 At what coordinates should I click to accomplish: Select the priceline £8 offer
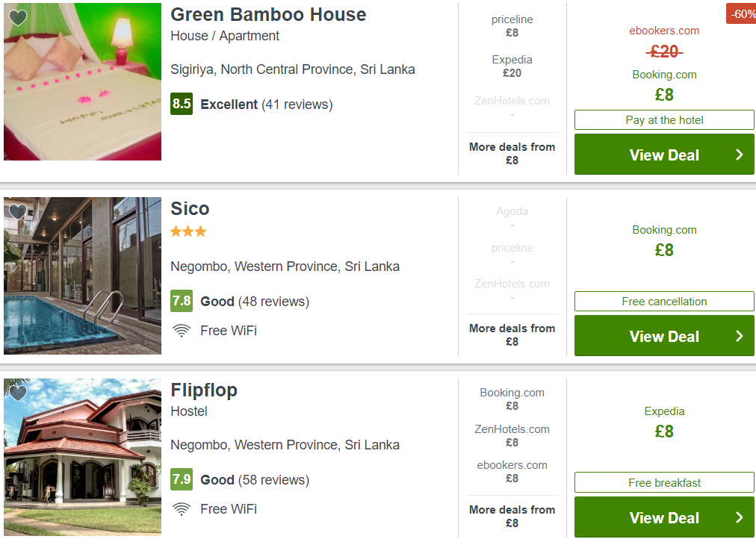point(512,26)
